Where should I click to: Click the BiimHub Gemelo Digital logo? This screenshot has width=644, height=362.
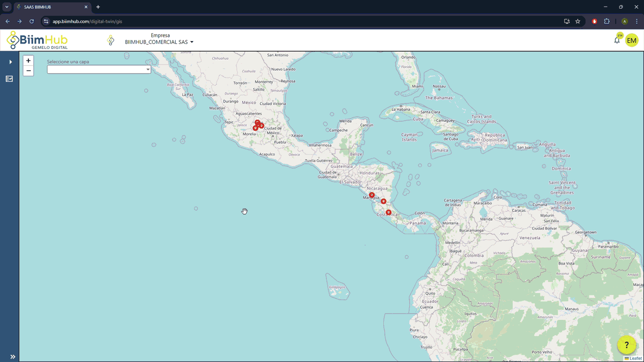(x=37, y=40)
